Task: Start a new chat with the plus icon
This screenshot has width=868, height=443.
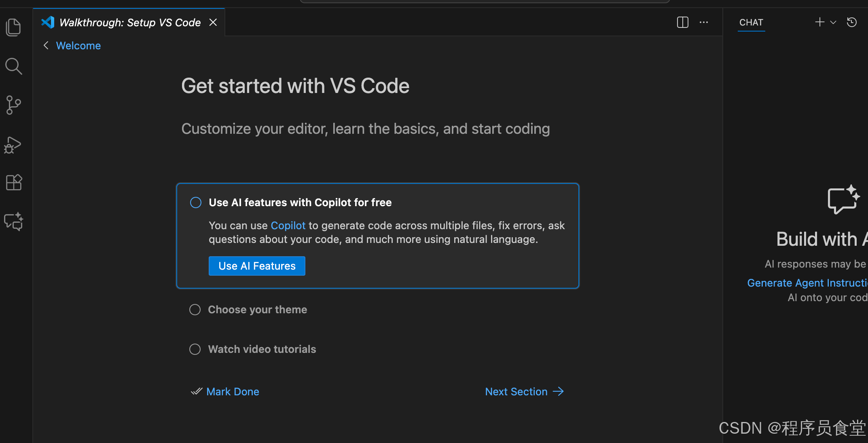Action: pyautogui.click(x=819, y=22)
